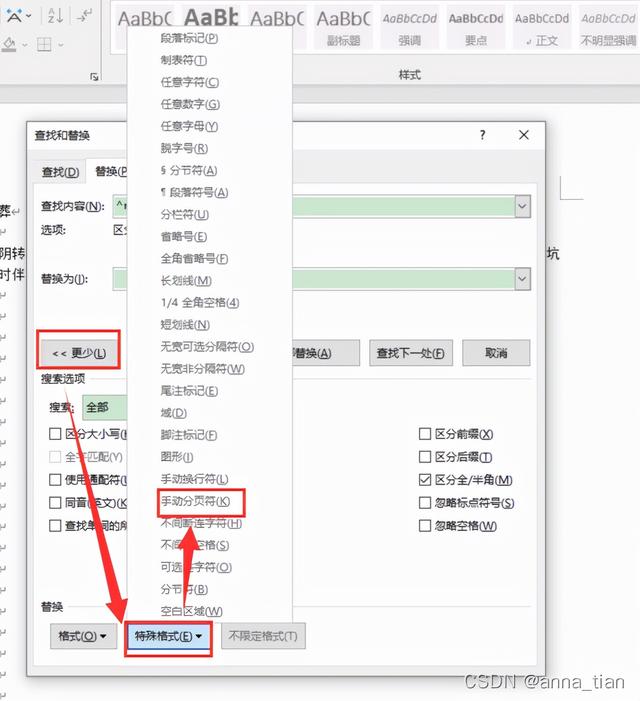The image size is (640, 701).
Task: Click the 替换(A) button
Action: 325,353
